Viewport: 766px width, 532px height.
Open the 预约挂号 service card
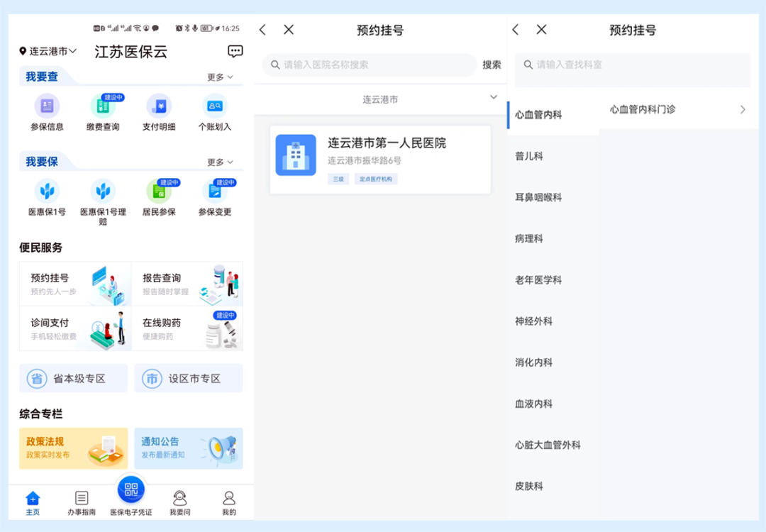pyautogui.click(x=75, y=284)
